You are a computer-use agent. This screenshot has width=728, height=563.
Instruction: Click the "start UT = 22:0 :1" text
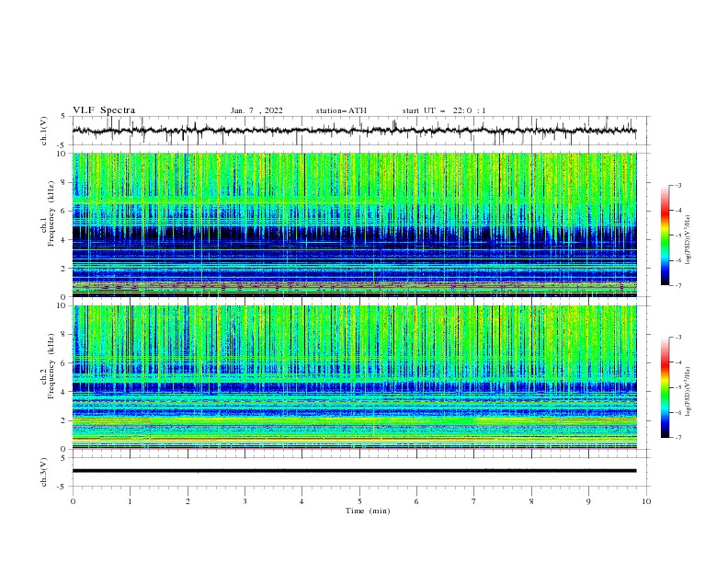point(444,110)
